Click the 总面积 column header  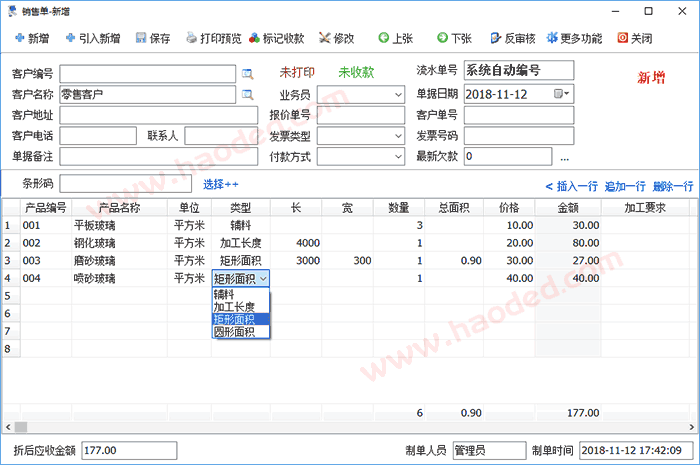tap(454, 208)
